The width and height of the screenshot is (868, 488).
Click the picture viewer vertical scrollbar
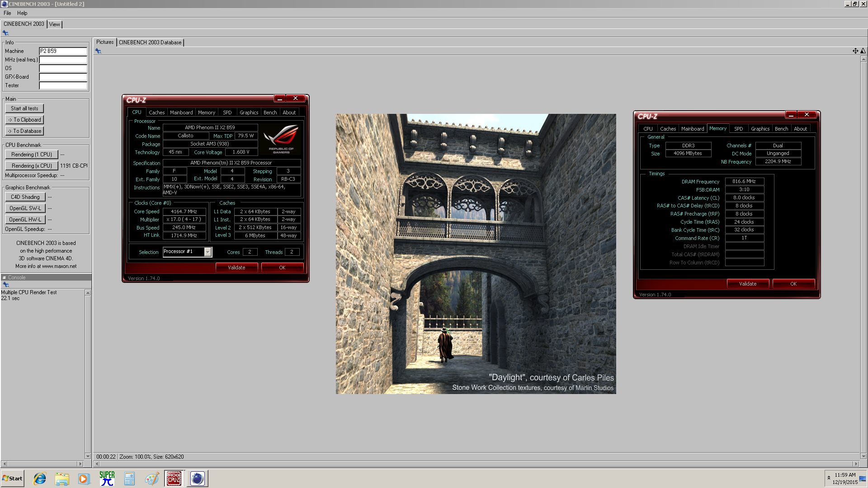click(863, 258)
